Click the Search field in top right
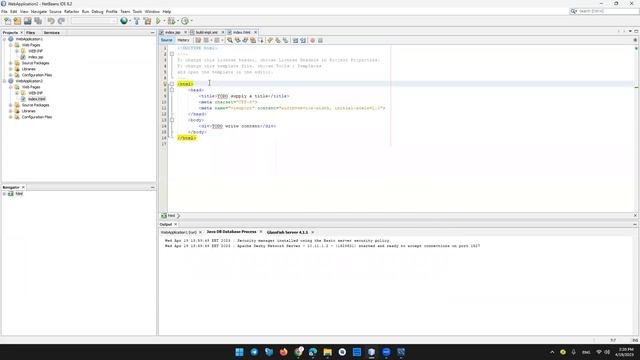640x360 pixels. click(x=607, y=11)
